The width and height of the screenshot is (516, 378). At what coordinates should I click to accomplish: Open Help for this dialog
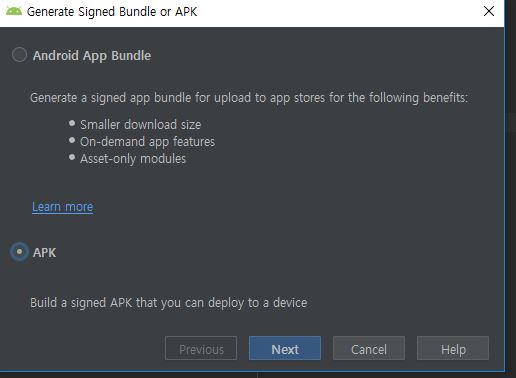[x=453, y=348]
